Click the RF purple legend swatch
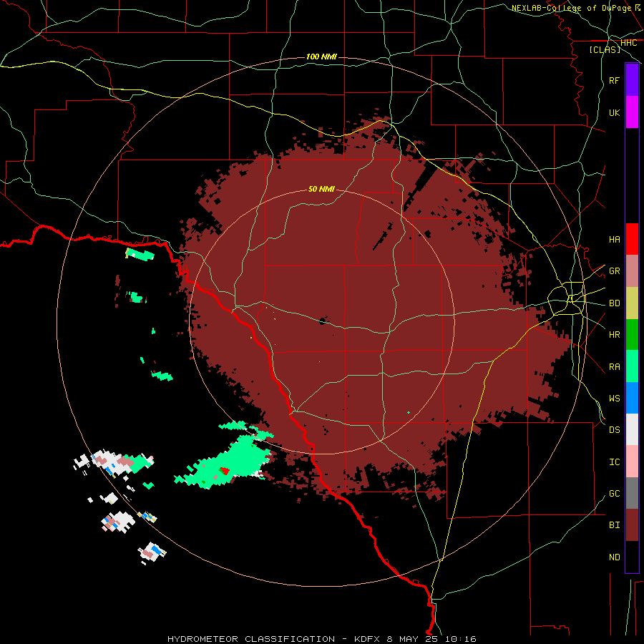644x644 pixels. (x=632, y=80)
